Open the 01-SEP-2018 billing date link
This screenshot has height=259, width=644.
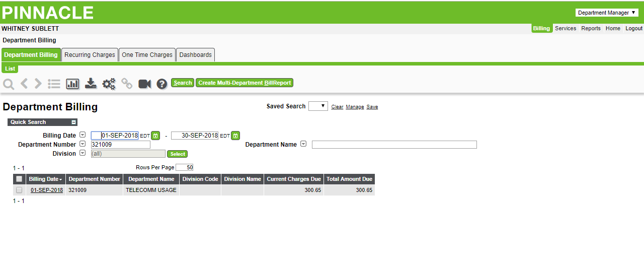[x=47, y=190]
